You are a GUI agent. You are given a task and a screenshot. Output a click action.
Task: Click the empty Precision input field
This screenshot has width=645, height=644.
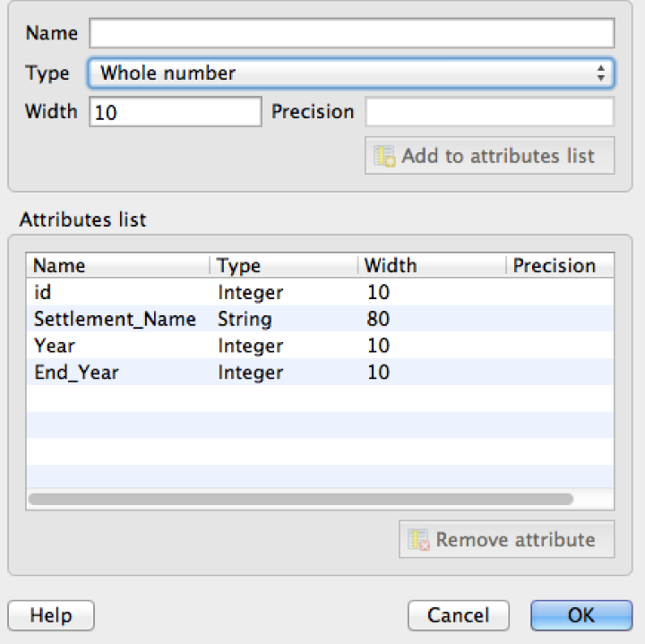(489, 112)
